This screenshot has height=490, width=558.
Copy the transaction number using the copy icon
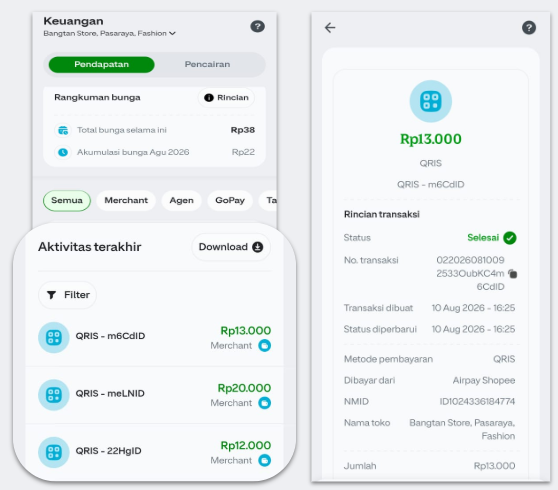point(512,274)
